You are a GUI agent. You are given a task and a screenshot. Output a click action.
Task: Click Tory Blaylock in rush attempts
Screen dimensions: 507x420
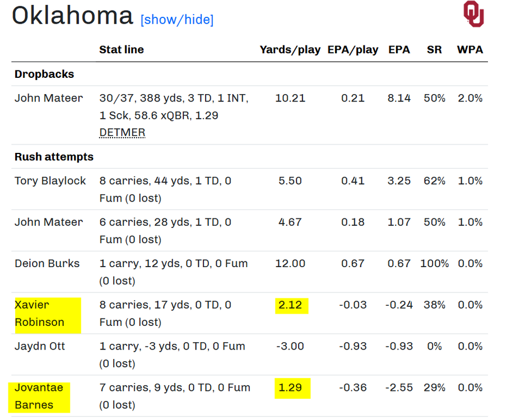(50, 181)
